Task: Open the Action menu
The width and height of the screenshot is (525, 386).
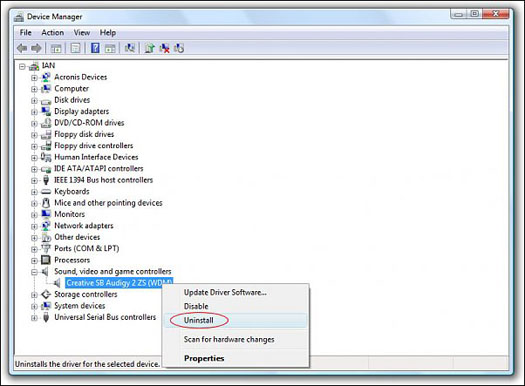Action: click(53, 32)
